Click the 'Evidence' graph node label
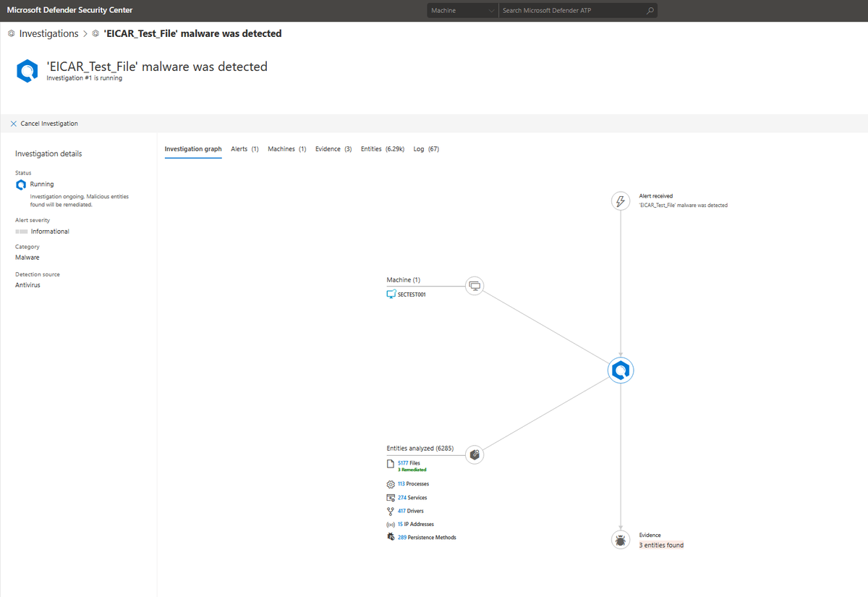Screen dimensions: 868x597 click(650, 535)
